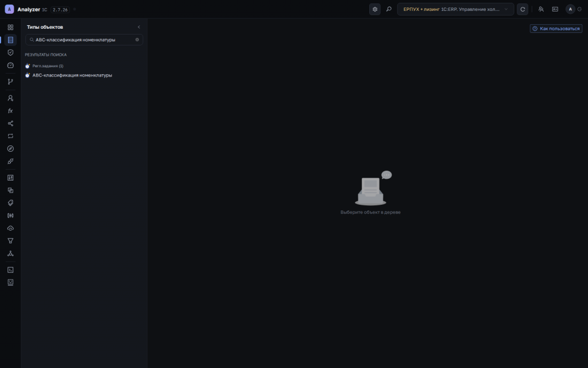The width and height of the screenshot is (588, 368).
Task: Click into the object types search field
Action: [x=84, y=40]
